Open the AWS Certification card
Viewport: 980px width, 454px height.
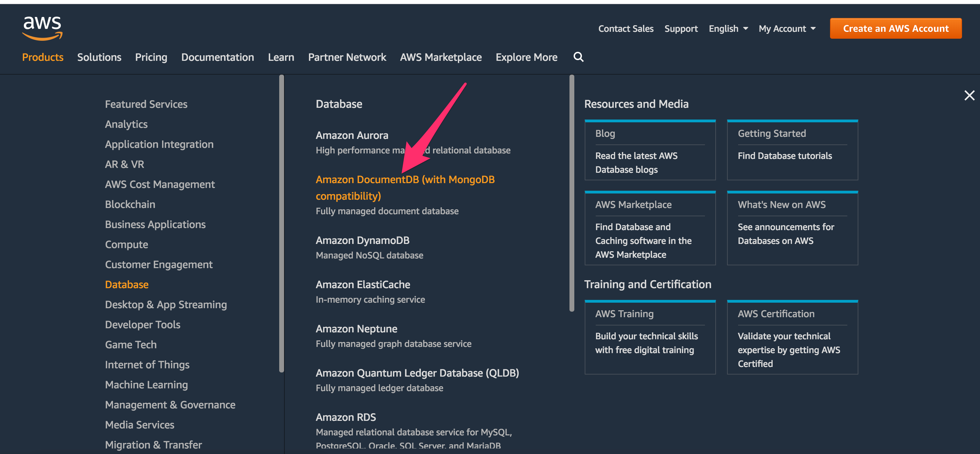pyautogui.click(x=792, y=337)
